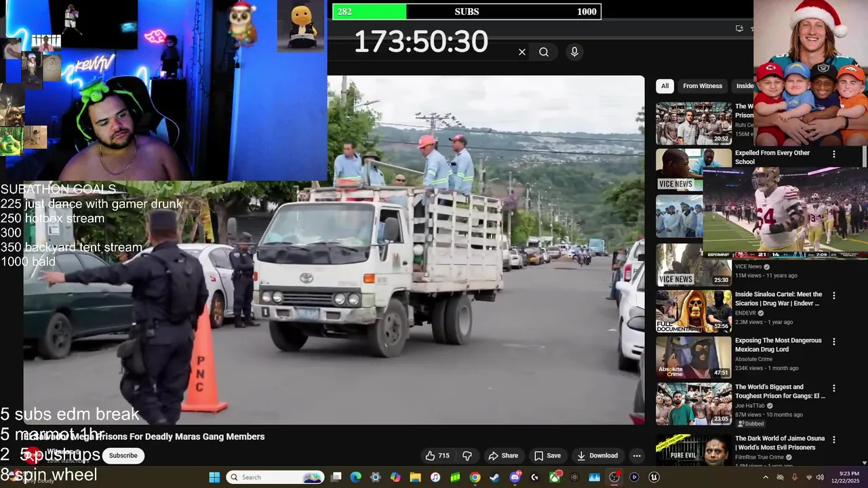Open Steam from the taskbar
Viewport: 868px width, 488px height.
click(494, 477)
